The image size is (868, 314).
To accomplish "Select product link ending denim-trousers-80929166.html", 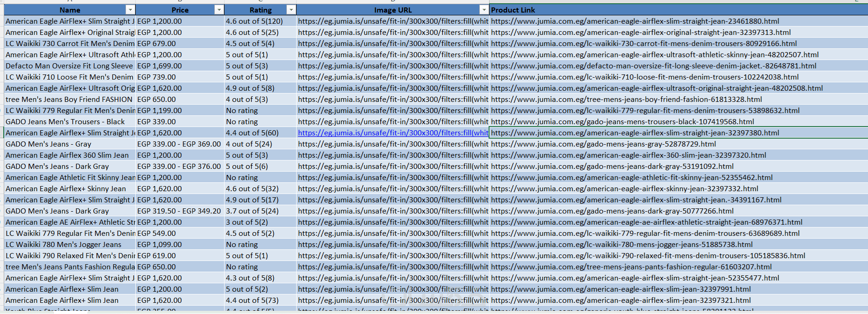I will (x=678, y=43).
